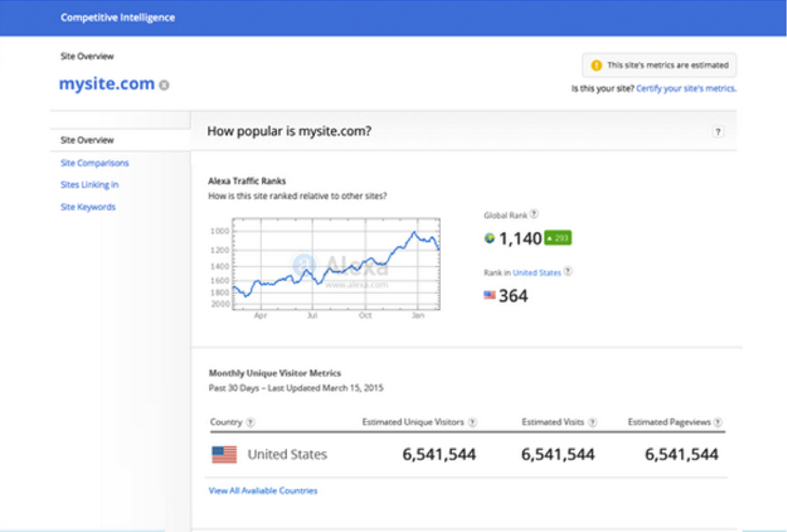Viewport: 787px width, 532px height.
Task: Click the globe icon beside 1,140
Action: point(490,238)
